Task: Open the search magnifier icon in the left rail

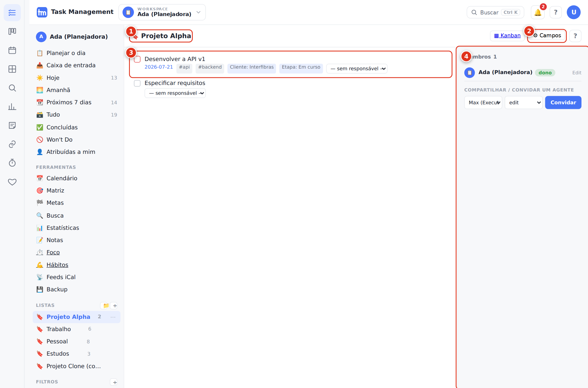Action: click(x=12, y=88)
